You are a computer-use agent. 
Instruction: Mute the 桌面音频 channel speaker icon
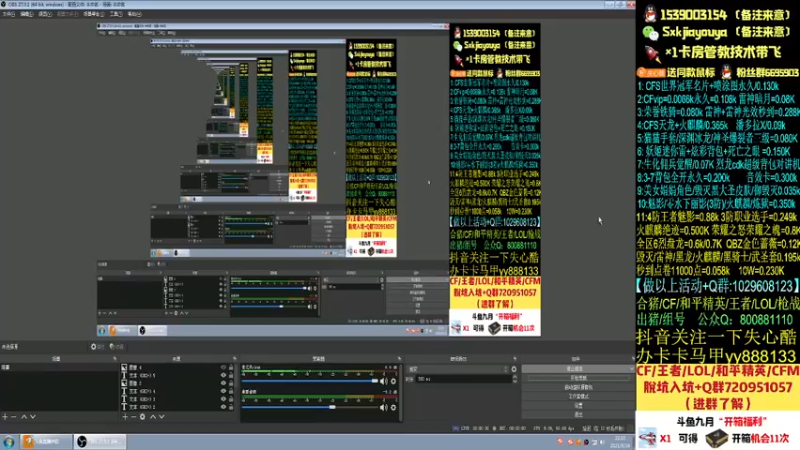384,407
